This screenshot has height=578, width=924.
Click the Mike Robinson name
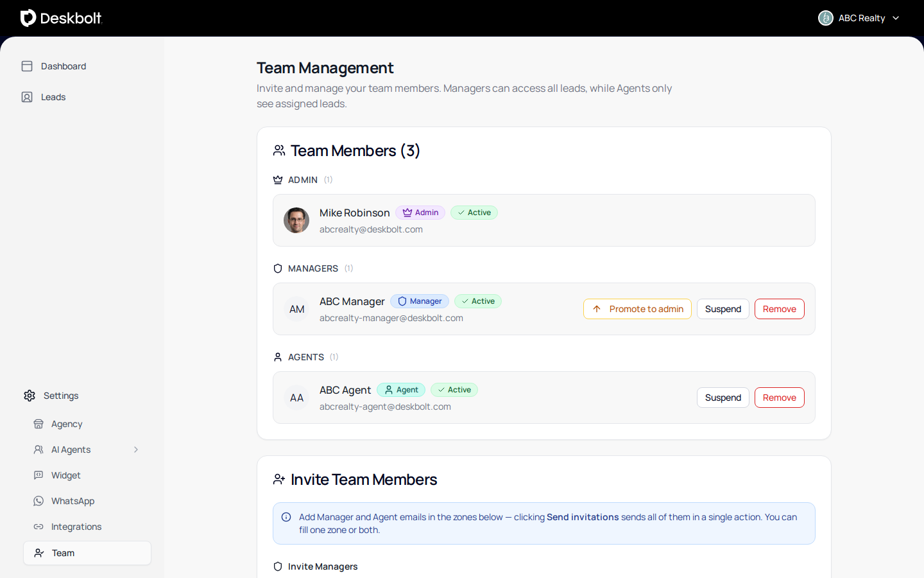pos(355,213)
